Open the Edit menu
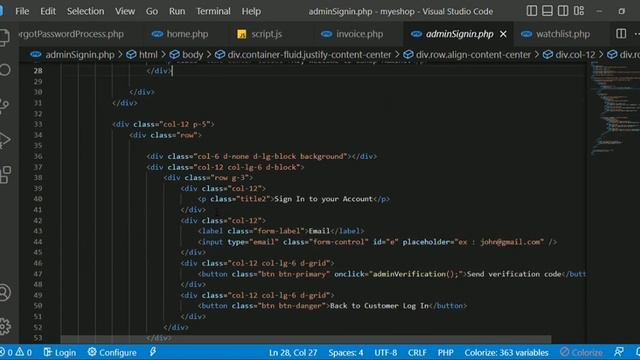The width and height of the screenshot is (640, 360). click(48, 11)
